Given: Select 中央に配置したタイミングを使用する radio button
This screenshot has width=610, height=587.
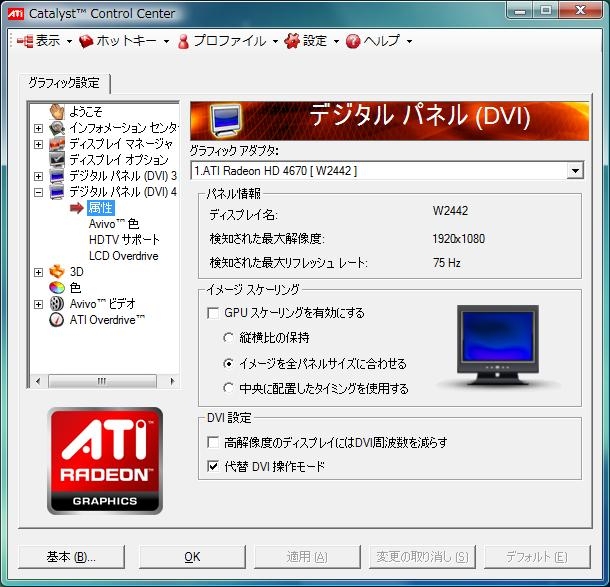Looking at the screenshot, I should point(228,388).
